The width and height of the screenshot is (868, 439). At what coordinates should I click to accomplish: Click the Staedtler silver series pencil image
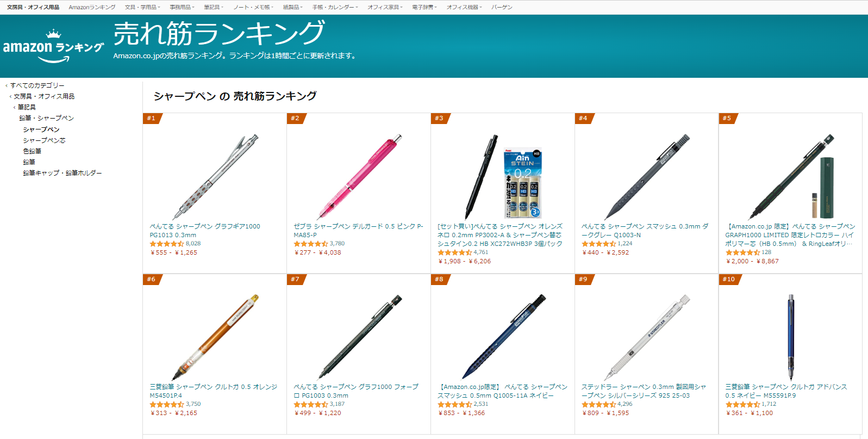click(647, 337)
